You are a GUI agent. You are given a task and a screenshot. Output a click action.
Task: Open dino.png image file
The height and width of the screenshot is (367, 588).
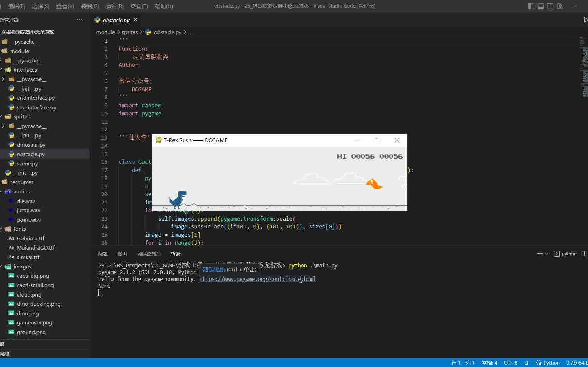pyautogui.click(x=28, y=313)
